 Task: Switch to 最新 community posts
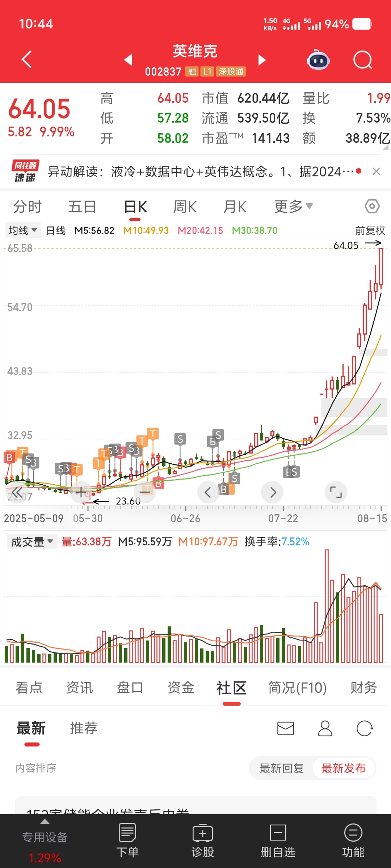click(x=31, y=728)
